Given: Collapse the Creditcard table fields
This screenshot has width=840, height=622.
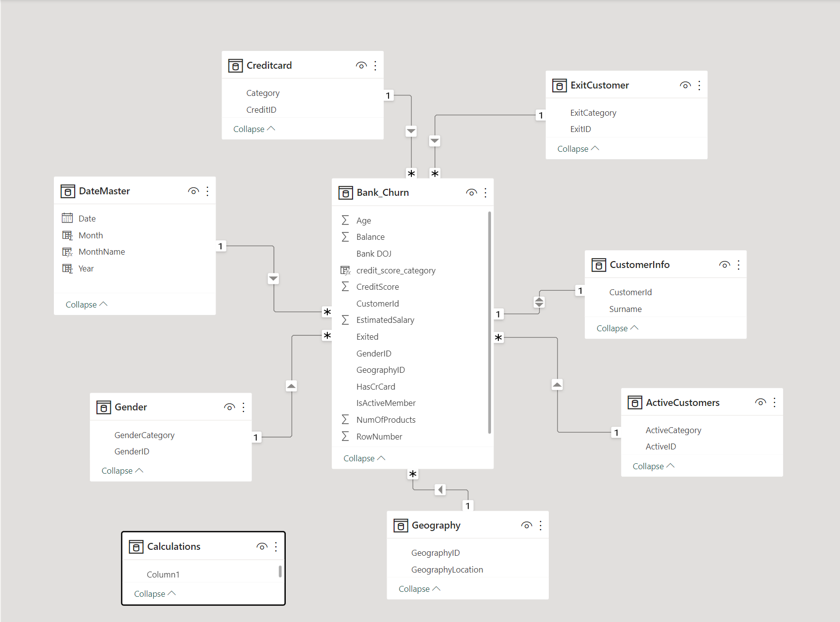Looking at the screenshot, I should tap(254, 129).
